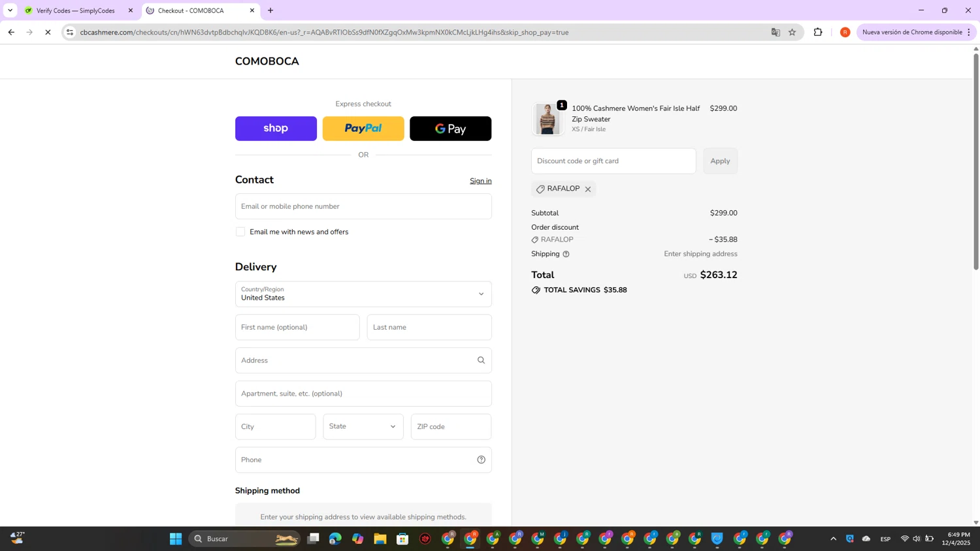This screenshot has width=980, height=551.
Task: Focus the Email or mobile phone number field
Action: click(363, 206)
